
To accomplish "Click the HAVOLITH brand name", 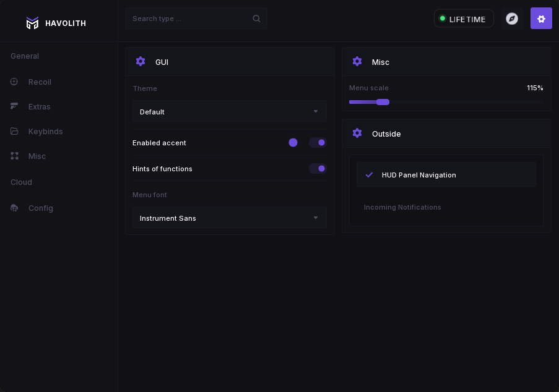I will (65, 23).
